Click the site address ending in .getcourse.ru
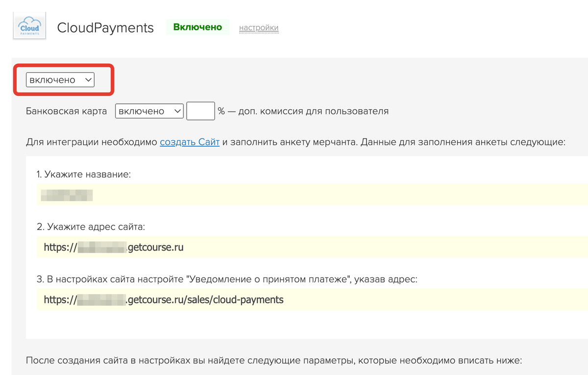 114,247
